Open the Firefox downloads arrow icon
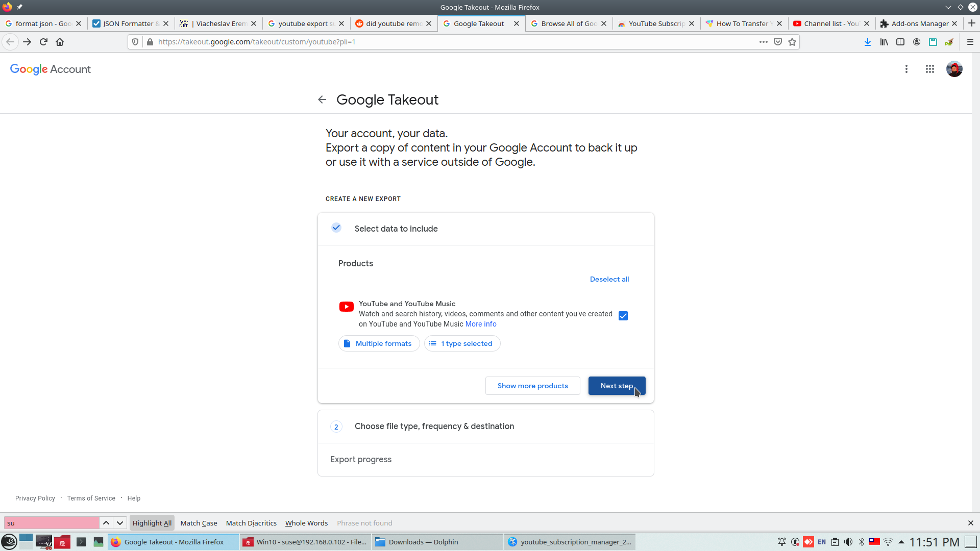The image size is (980, 551). pyautogui.click(x=867, y=42)
